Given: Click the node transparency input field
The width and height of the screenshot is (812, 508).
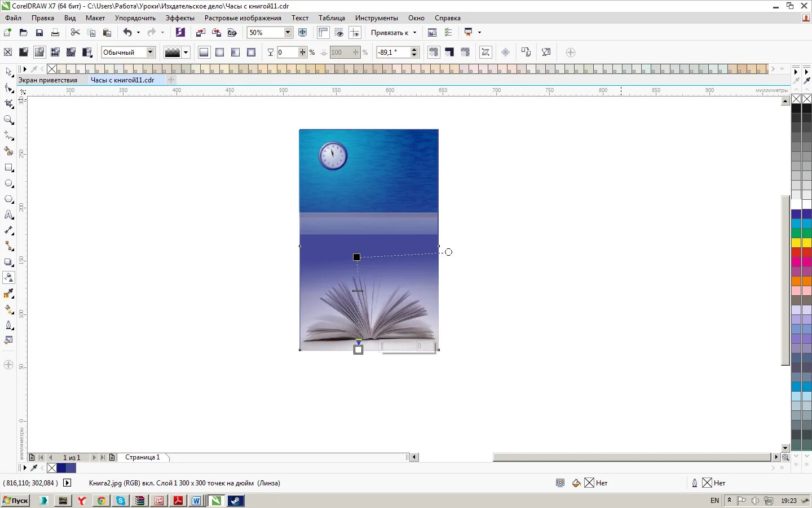Looking at the screenshot, I should pos(288,52).
